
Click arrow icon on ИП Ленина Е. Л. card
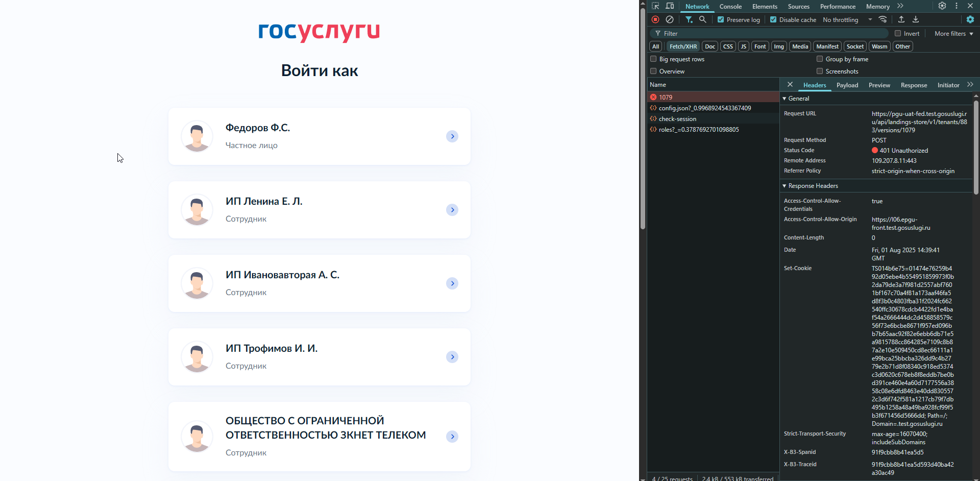[x=452, y=210]
